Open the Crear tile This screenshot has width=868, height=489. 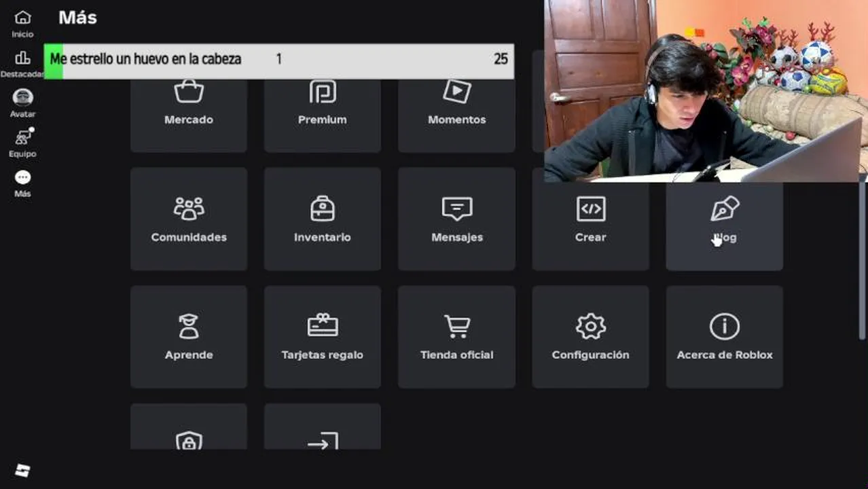pyautogui.click(x=590, y=225)
